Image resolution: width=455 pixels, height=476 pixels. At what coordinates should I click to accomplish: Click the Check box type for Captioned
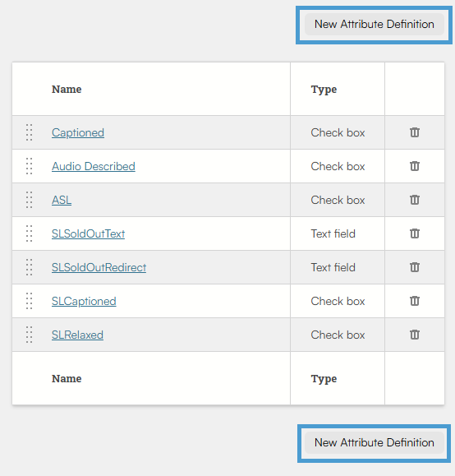338,132
